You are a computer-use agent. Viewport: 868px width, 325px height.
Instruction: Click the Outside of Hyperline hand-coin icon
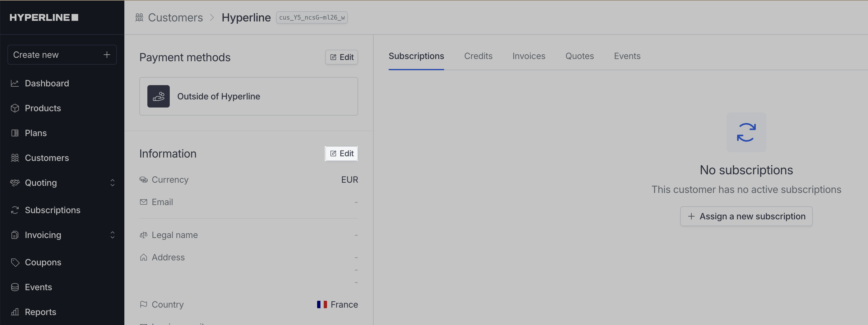(158, 96)
